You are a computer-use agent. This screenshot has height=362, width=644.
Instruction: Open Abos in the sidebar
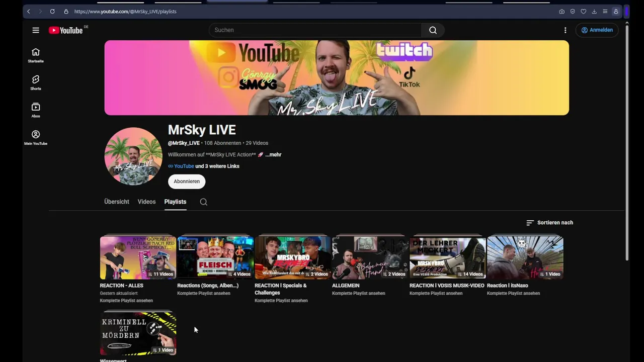[36, 110]
